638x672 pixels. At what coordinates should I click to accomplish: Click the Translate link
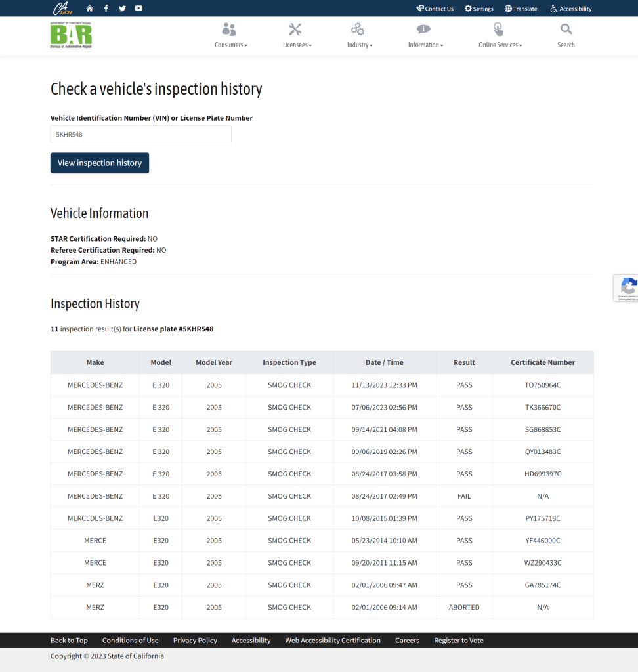tap(521, 9)
